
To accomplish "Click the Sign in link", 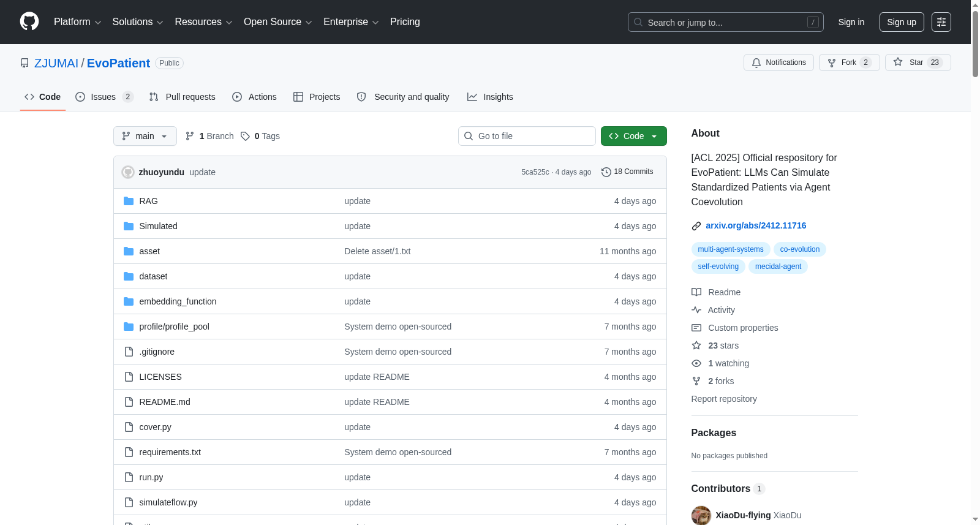I will [851, 22].
